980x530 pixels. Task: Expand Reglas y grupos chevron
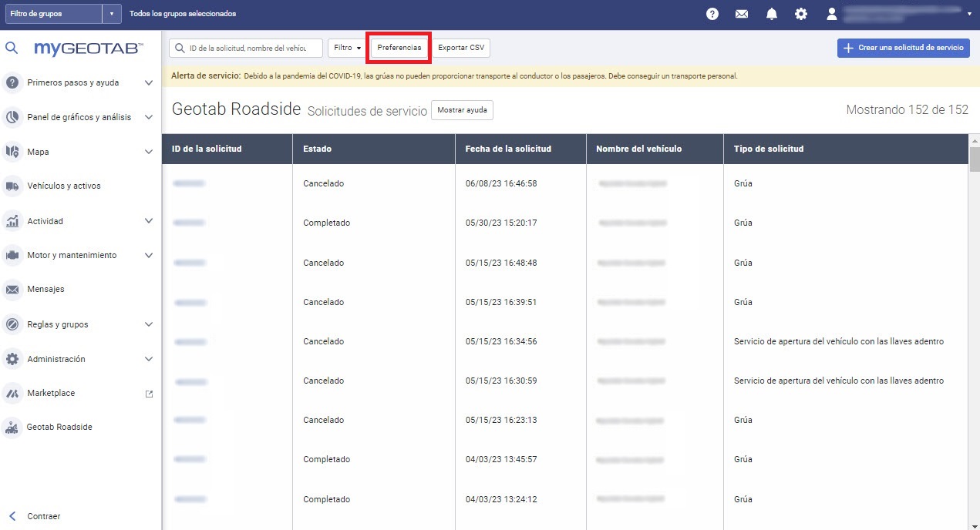[149, 324]
